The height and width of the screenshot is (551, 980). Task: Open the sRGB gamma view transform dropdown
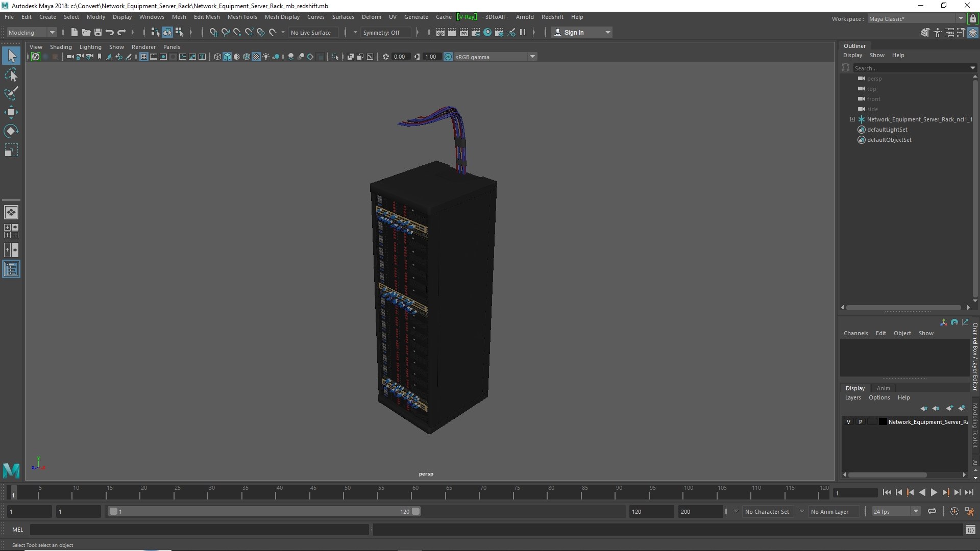[x=495, y=57]
